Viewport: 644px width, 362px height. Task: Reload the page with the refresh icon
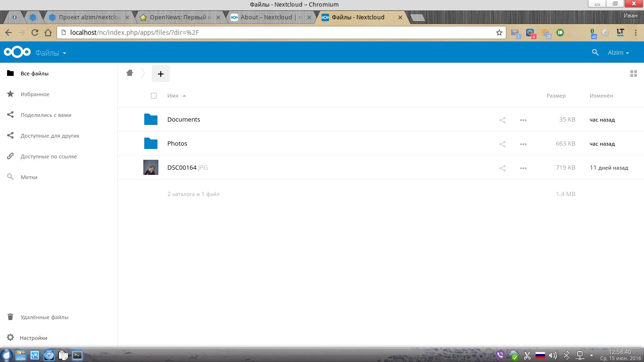coord(34,33)
